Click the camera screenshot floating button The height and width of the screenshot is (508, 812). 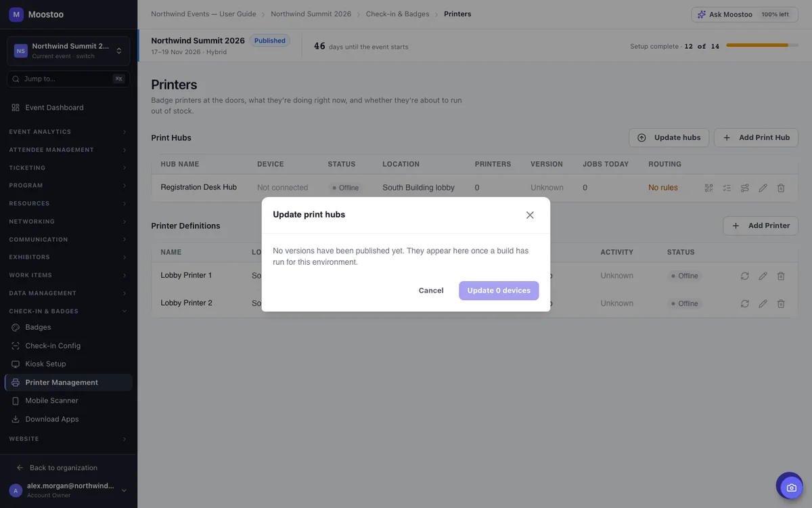point(791,488)
